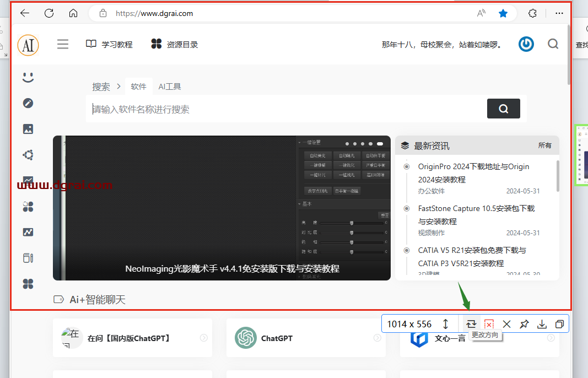Viewport: 588px width, 378px height.
Task: Click zigzag chart icon above notebook icon
Action: pos(28,232)
